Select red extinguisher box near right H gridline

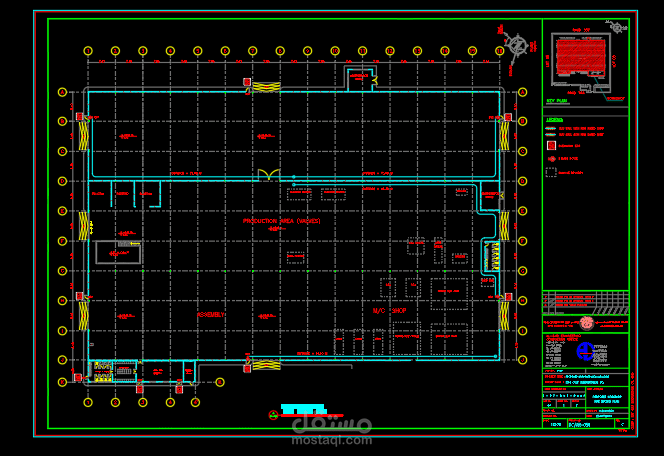coord(509,297)
